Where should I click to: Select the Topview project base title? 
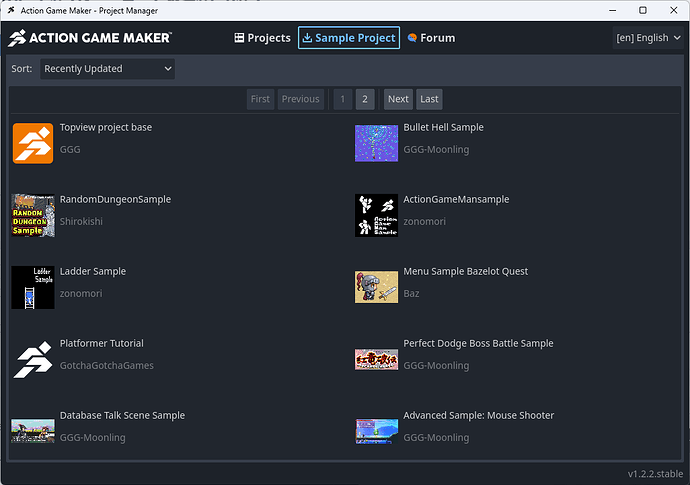[x=106, y=128]
